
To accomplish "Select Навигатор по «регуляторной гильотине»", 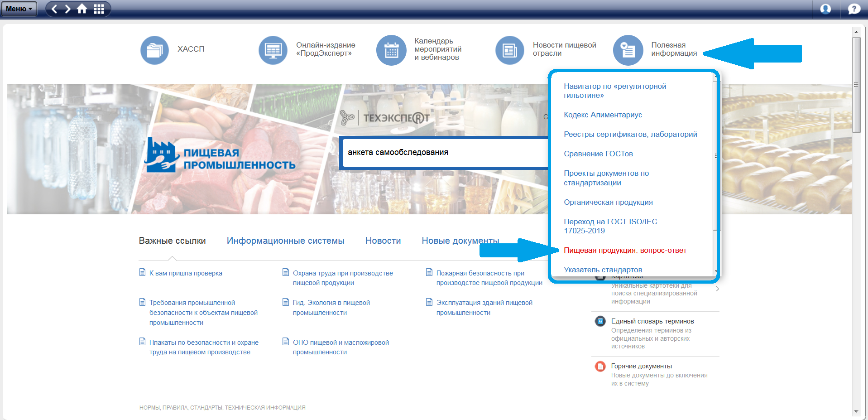I will [x=615, y=91].
